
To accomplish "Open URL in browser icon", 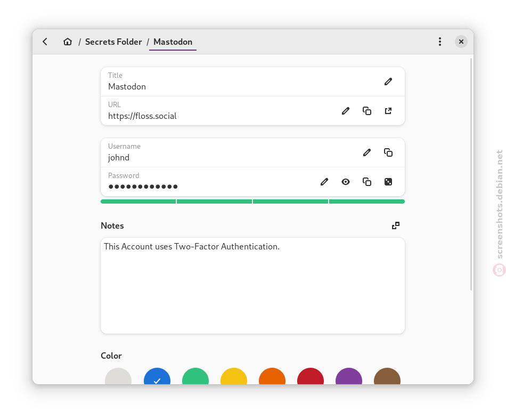I will (388, 111).
